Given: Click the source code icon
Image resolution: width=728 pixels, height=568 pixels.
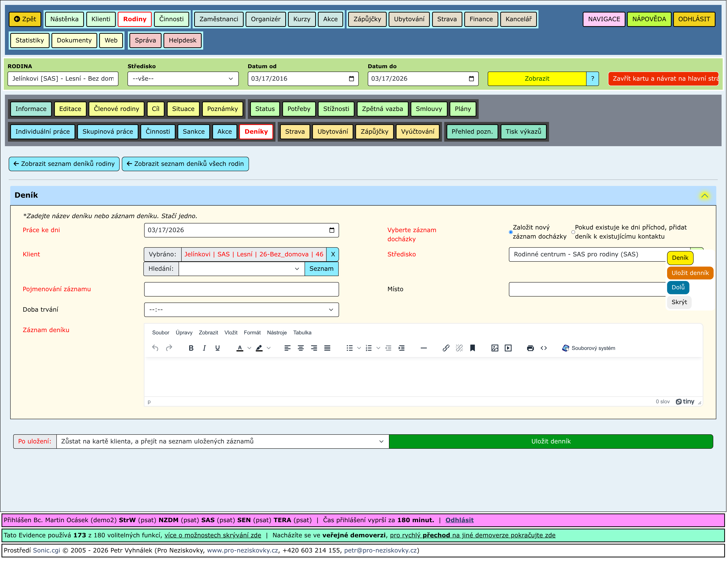Looking at the screenshot, I should [x=544, y=348].
